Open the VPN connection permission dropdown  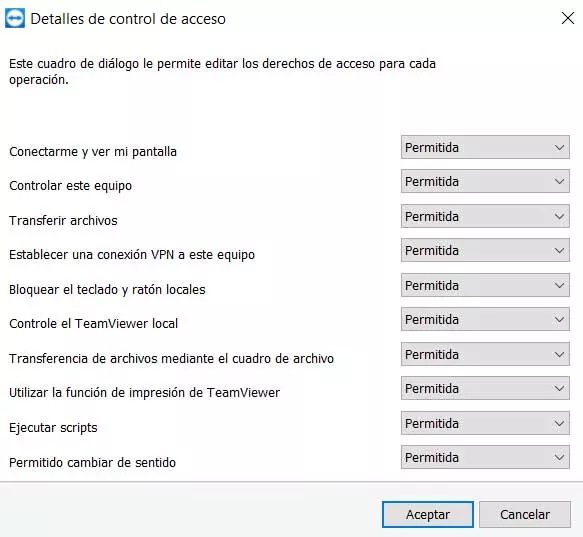tap(485, 250)
